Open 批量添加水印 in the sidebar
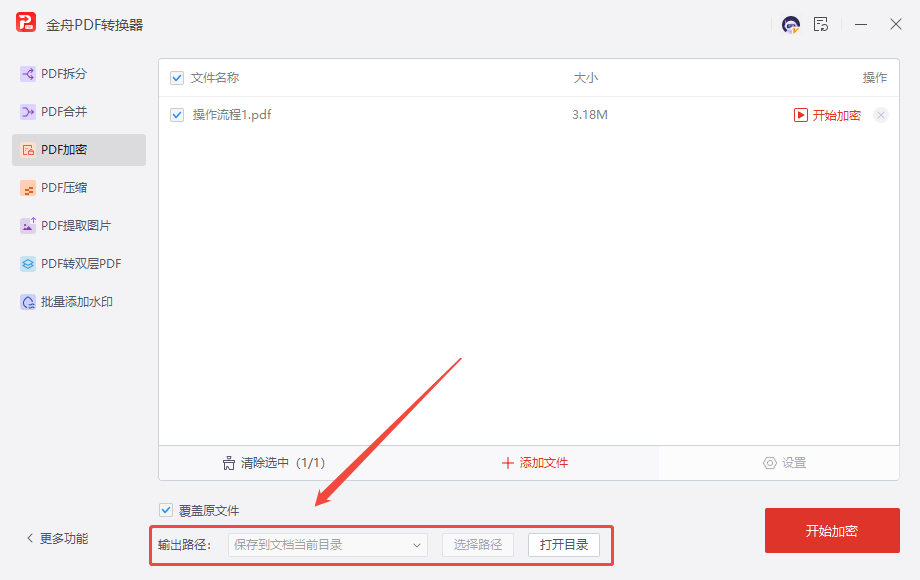Image resolution: width=920 pixels, height=580 pixels. (79, 302)
